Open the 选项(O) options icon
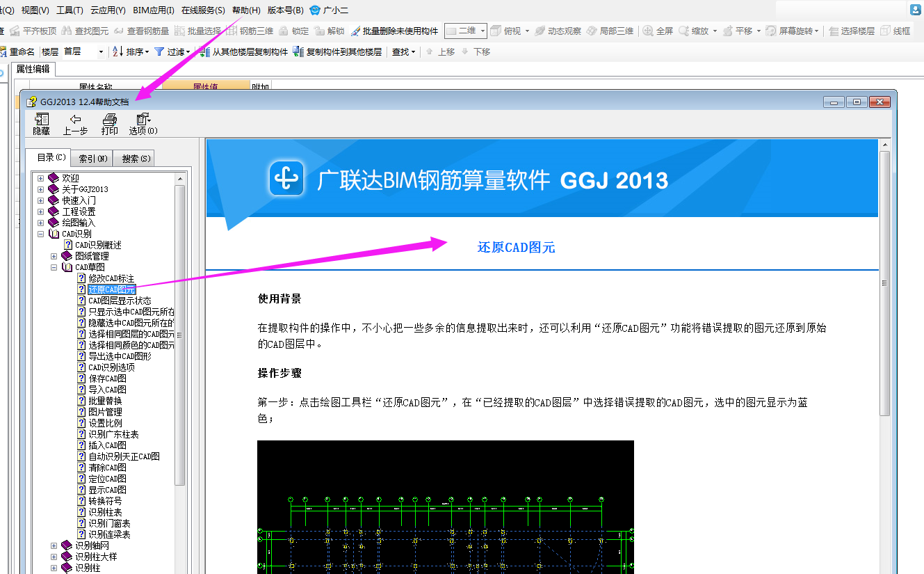The image size is (924, 574). 143,119
